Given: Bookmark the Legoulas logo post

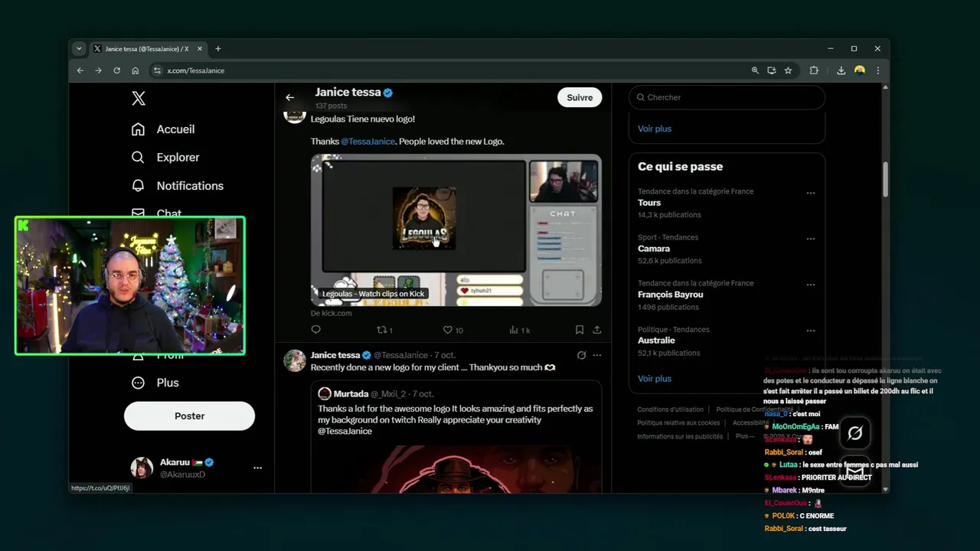Looking at the screenshot, I should [580, 330].
